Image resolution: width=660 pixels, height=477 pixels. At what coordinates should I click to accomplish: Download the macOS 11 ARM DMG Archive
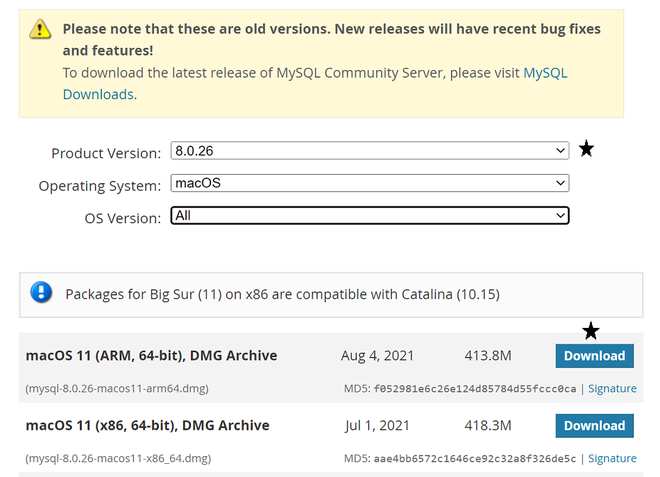(594, 356)
